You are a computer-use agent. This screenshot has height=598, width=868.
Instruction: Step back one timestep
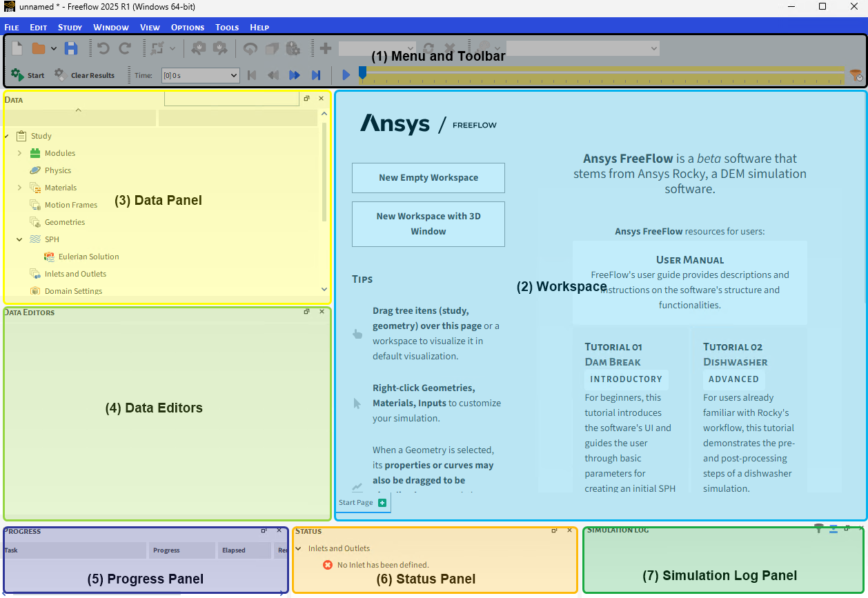pos(273,75)
